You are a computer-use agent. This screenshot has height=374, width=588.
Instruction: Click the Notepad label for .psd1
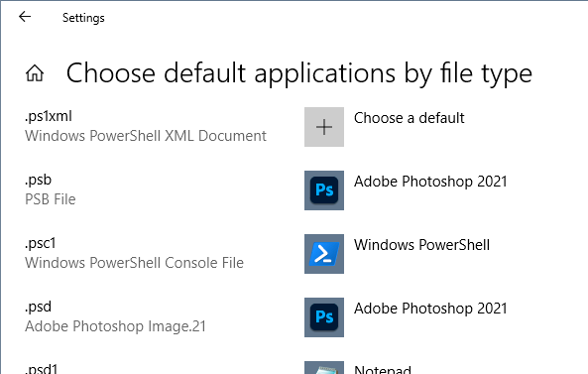coord(383,369)
